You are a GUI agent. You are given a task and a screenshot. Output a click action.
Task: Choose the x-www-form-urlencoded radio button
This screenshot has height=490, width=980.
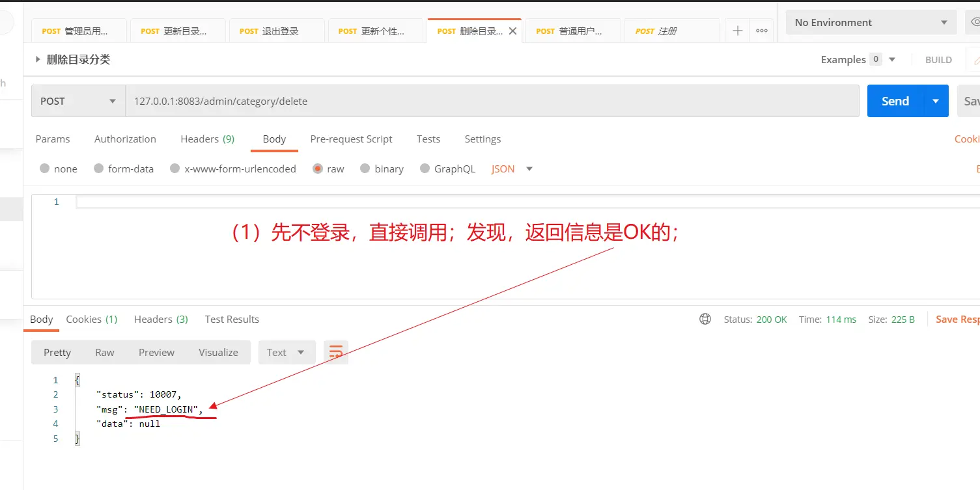[175, 169]
